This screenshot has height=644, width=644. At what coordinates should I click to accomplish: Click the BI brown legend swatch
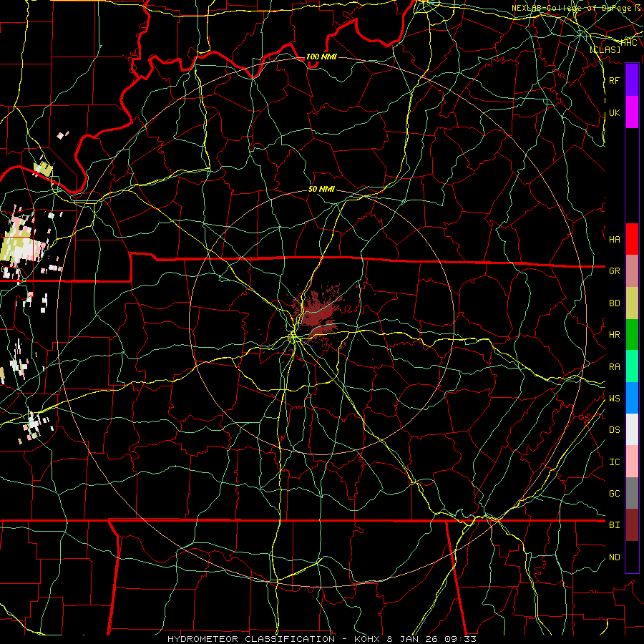tap(632, 525)
